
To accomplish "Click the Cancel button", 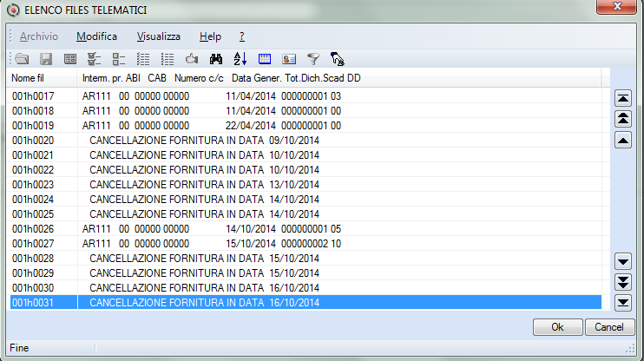I will 609,327.
